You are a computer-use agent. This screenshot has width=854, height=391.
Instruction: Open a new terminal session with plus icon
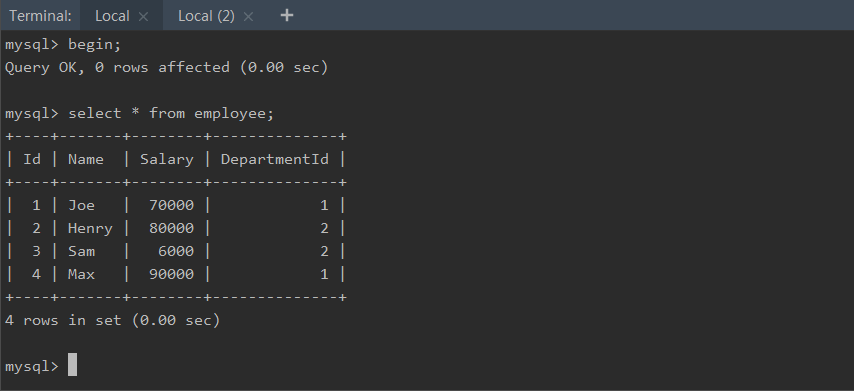[286, 16]
